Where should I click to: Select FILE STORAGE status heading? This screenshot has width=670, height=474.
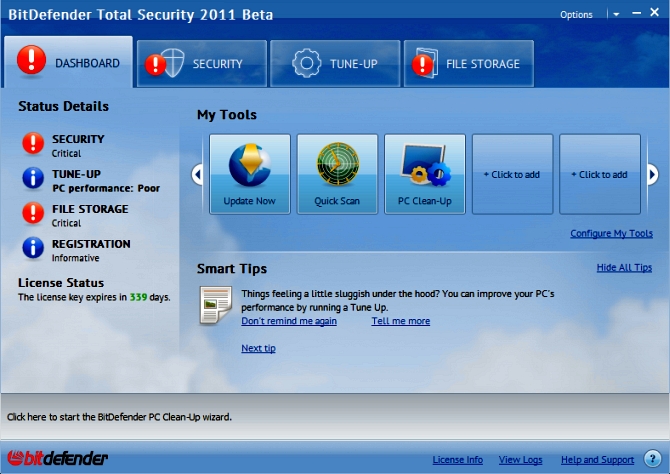(x=90, y=209)
